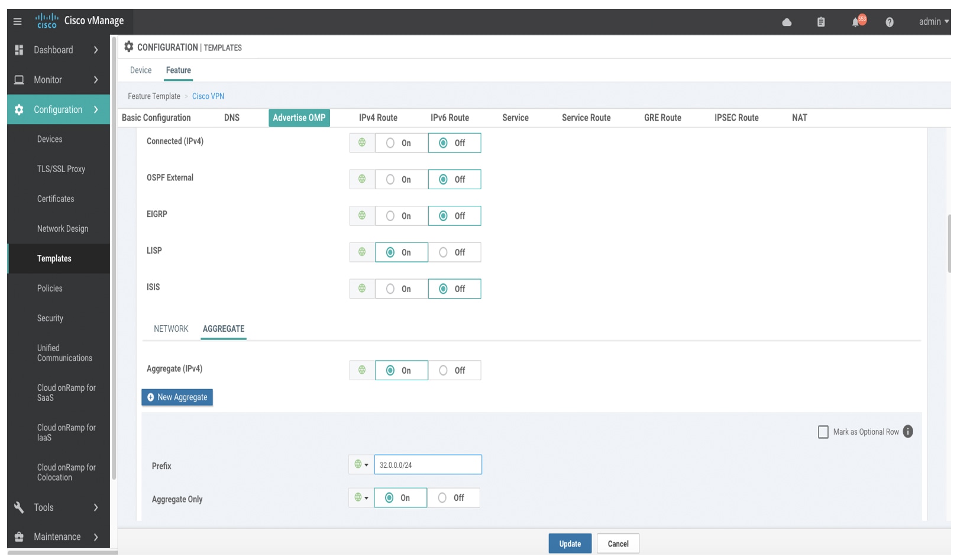Viewport: 957px width, 560px height.
Task: Open Network Design in the sidebar
Action: 63,229
